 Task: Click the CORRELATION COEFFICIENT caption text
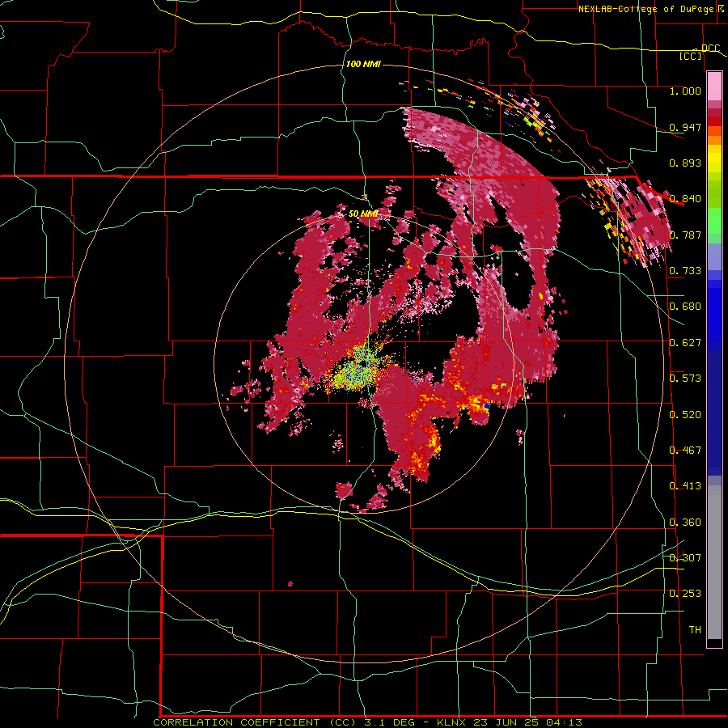click(x=236, y=722)
